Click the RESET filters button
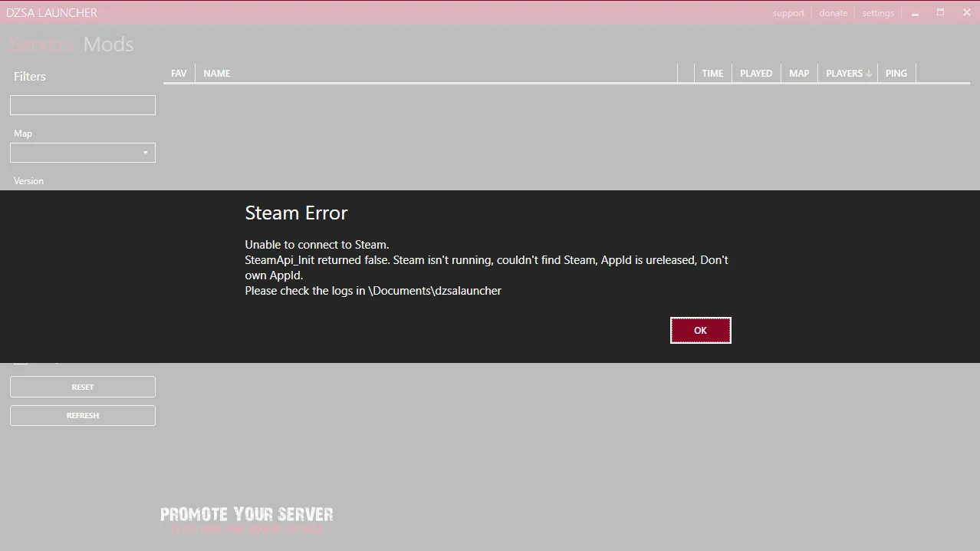The height and width of the screenshot is (551, 980). [83, 387]
